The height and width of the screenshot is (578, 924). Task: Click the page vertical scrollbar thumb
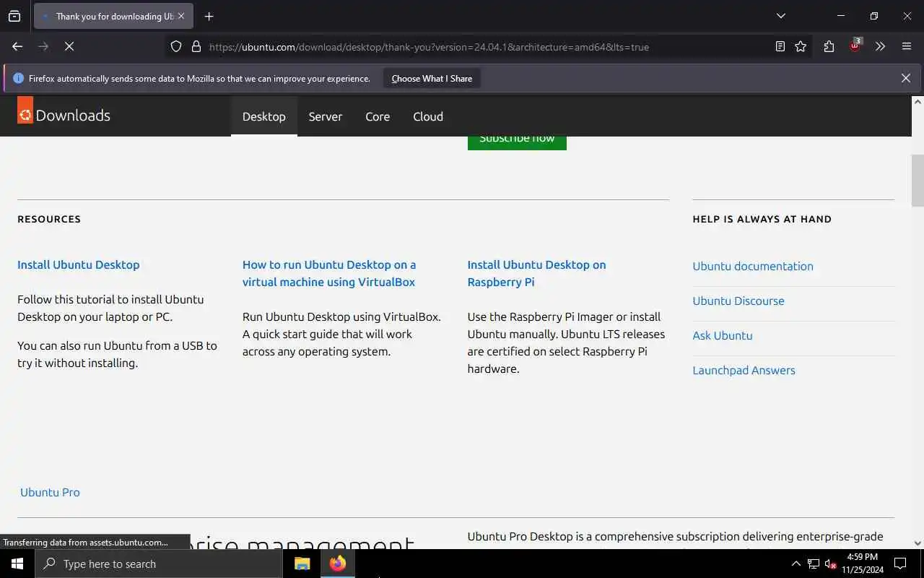[918, 181]
